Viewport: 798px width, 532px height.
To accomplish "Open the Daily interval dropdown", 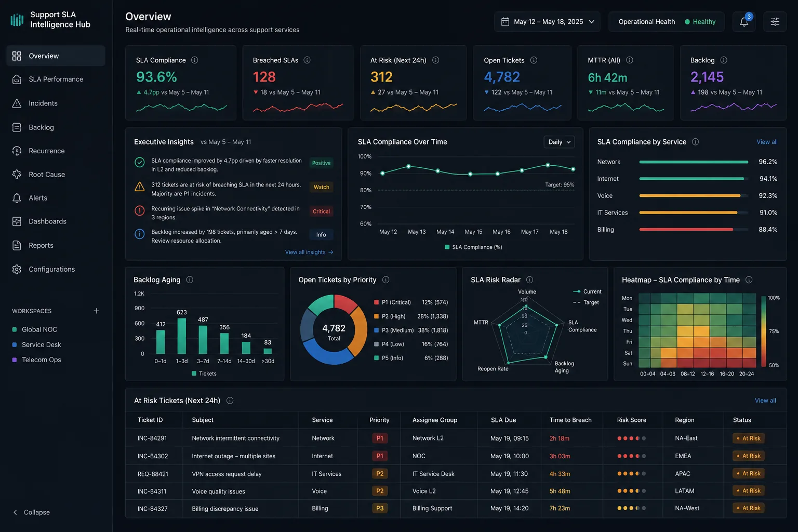I will pyautogui.click(x=559, y=142).
